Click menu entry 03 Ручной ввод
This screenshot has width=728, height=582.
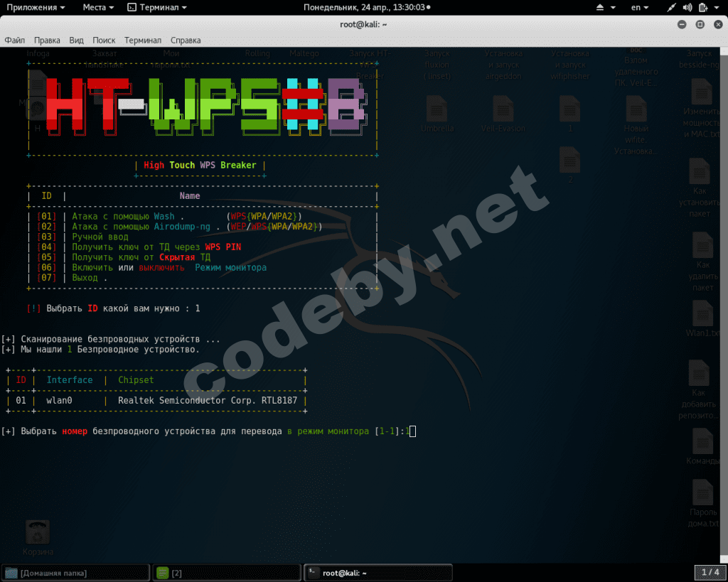(x=82, y=237)
